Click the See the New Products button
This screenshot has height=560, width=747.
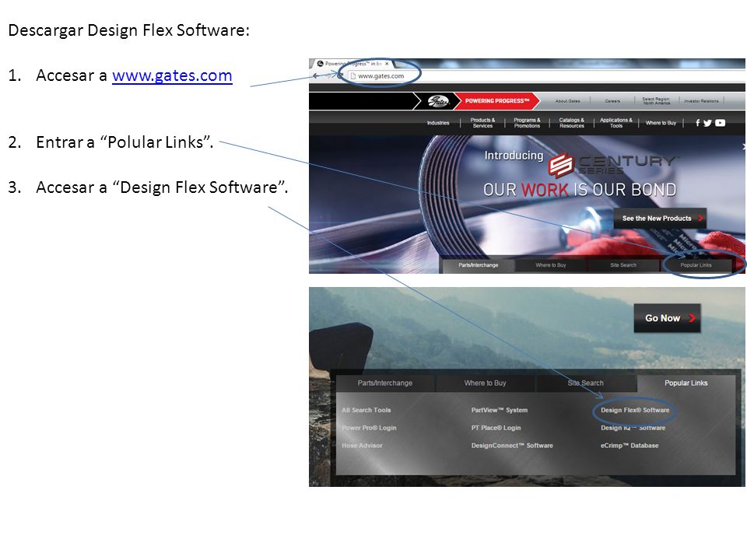(661, 218)
